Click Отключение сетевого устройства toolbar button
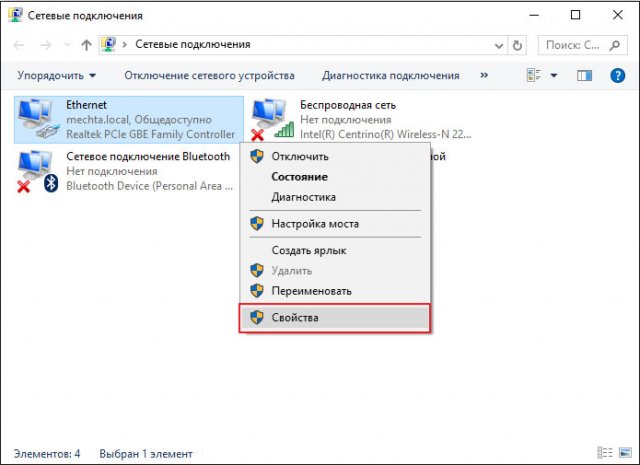Image resolution: width=640 pixels, height=465 pixels. tap(209, 76)
